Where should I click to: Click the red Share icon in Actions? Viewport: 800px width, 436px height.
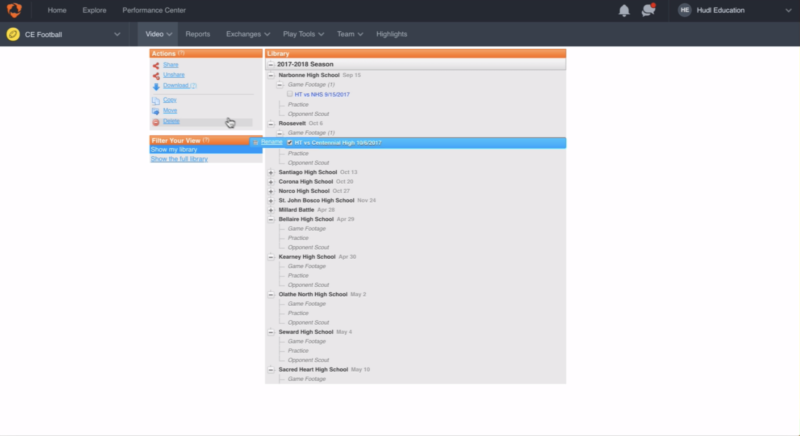(x=155, y=65)
